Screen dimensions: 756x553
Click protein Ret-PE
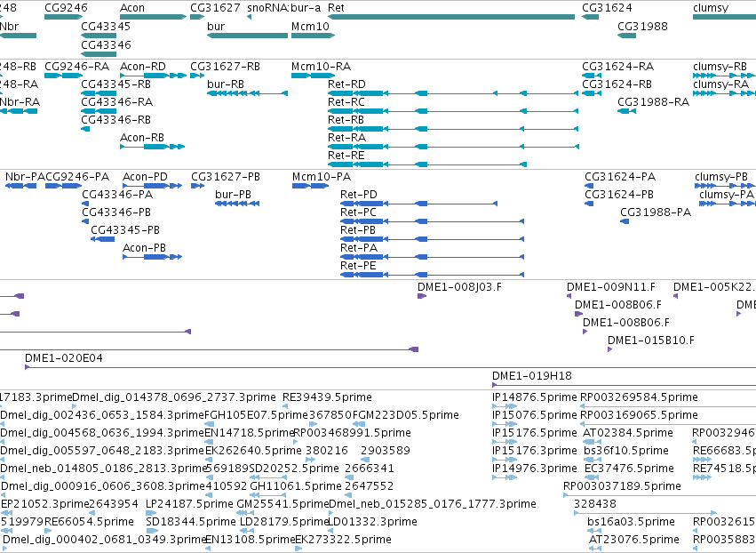point(358,266)
